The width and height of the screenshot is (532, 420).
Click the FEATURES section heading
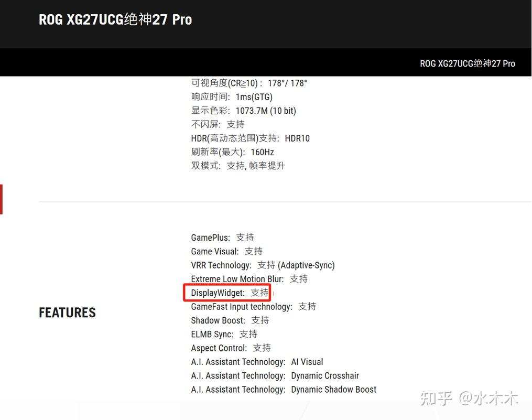pos(67,313)
